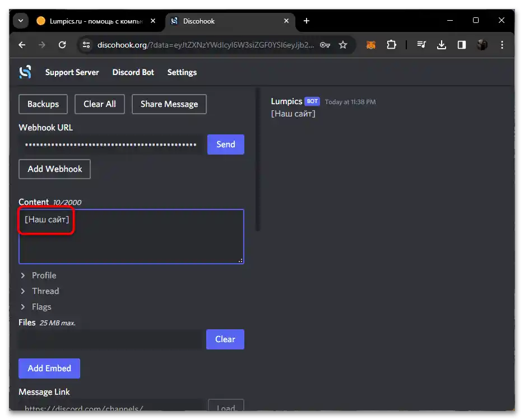Open site information icon in address bar

point(86,45)
